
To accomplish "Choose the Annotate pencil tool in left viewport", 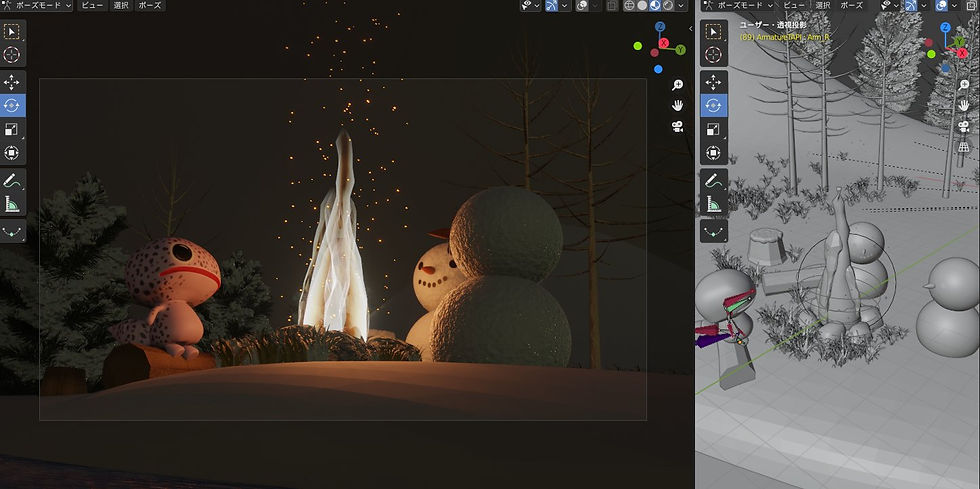I will 12,181.
